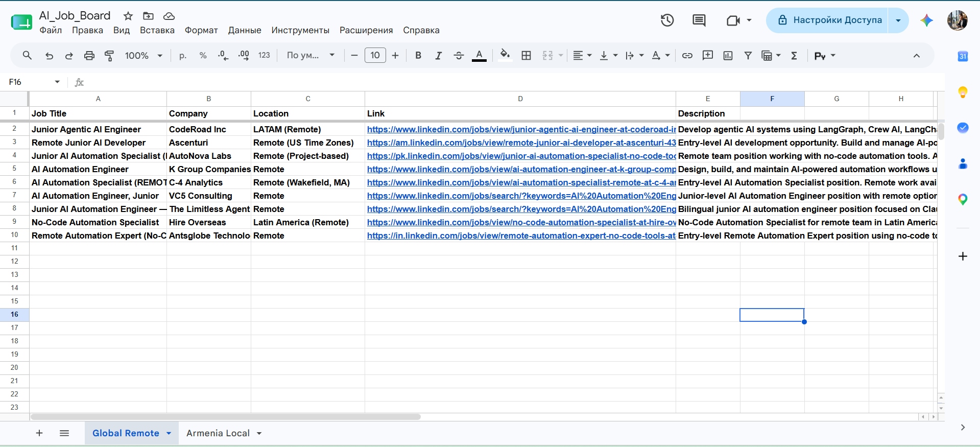
Task: Pick a cell fill color
Action: point(505,56)
